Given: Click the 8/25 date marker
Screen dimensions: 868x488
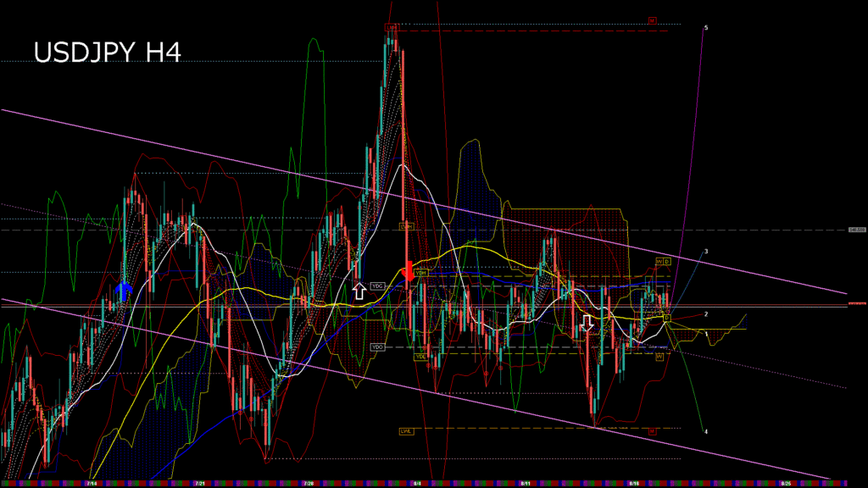Looking at the screenshot, I should tap(786, 483).
